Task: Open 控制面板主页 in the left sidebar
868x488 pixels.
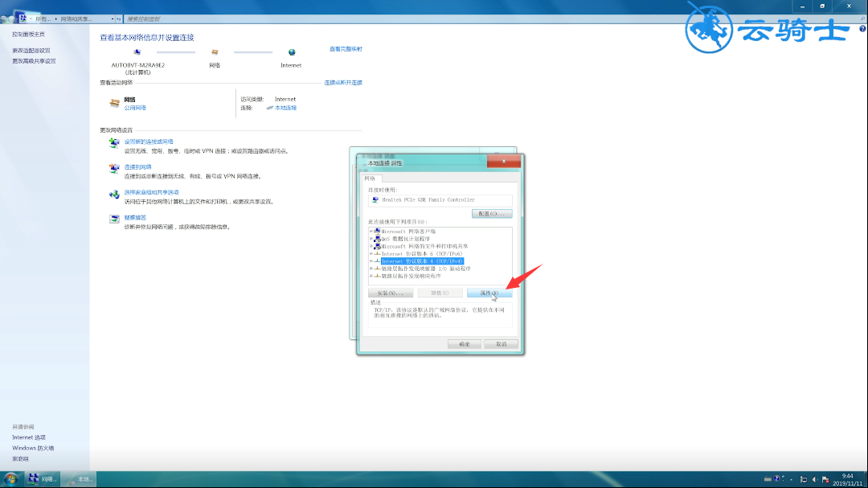Action: tap(28, 35)
